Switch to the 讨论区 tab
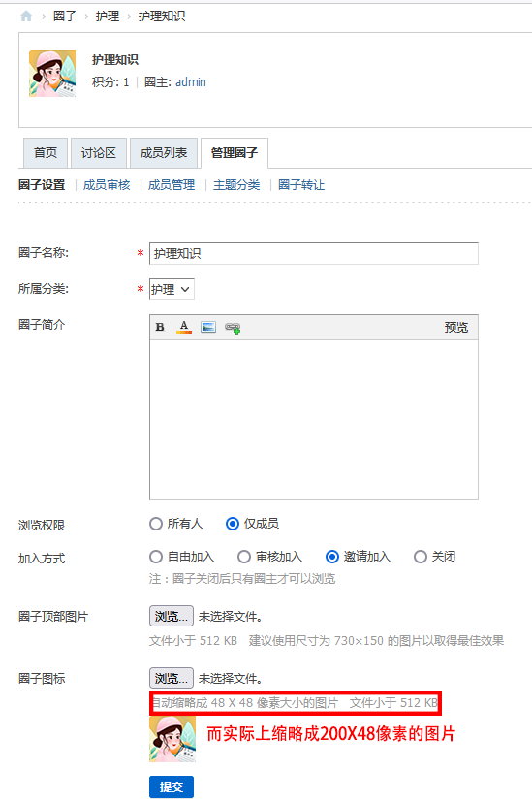532x803 pixels. click(x=98, y=152)
